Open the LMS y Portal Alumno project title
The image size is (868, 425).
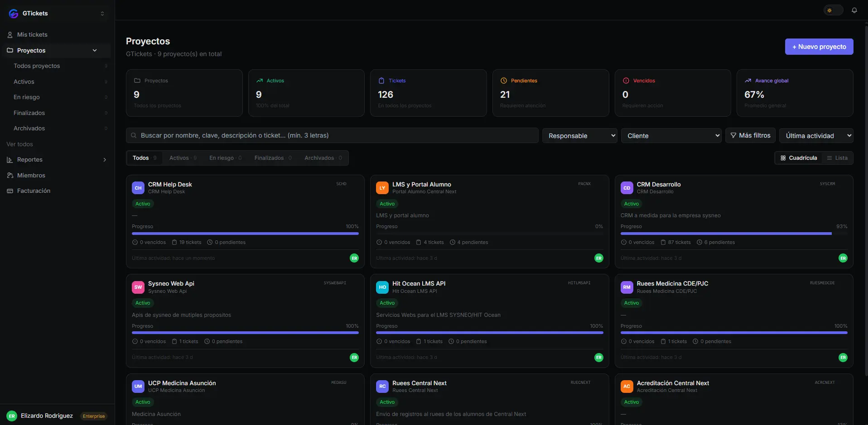422,184
